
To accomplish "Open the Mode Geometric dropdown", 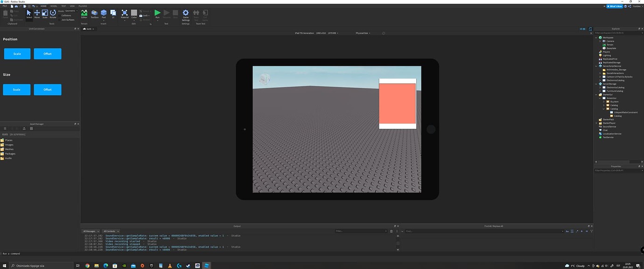I will pyautogui.click(x=70, y=10).
